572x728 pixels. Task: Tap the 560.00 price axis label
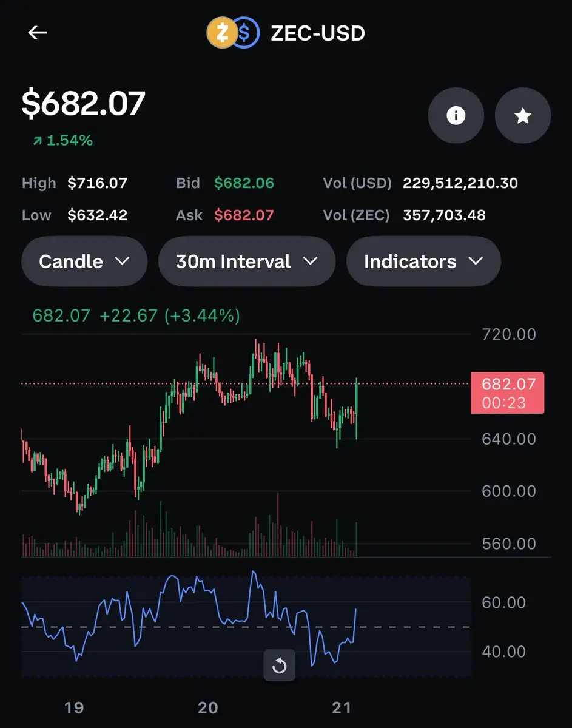[x=509, y=544]
